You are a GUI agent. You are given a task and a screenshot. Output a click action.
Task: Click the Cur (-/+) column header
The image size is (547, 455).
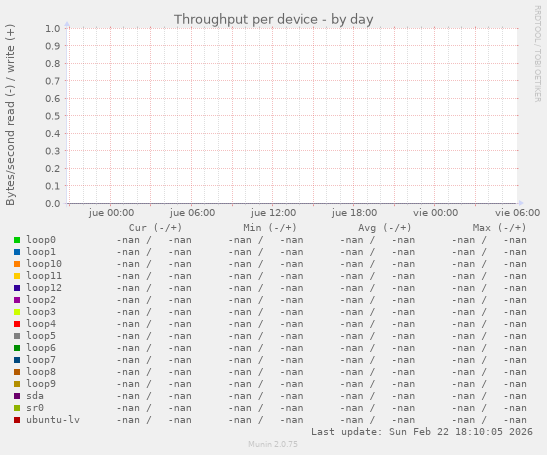[x=156, y=228]
